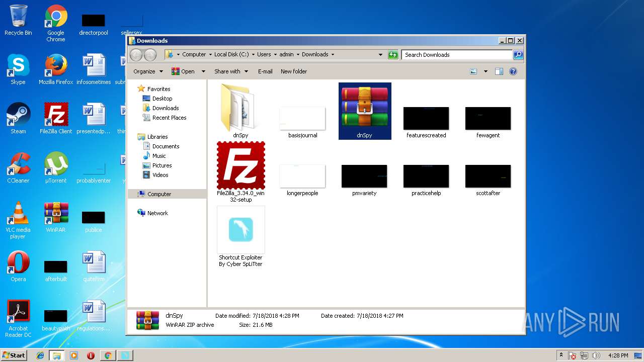Select the dnSpy folder in Downloads
Image resolution: width=644 pixels, height=362 pixels.
[x=240, y=111]
